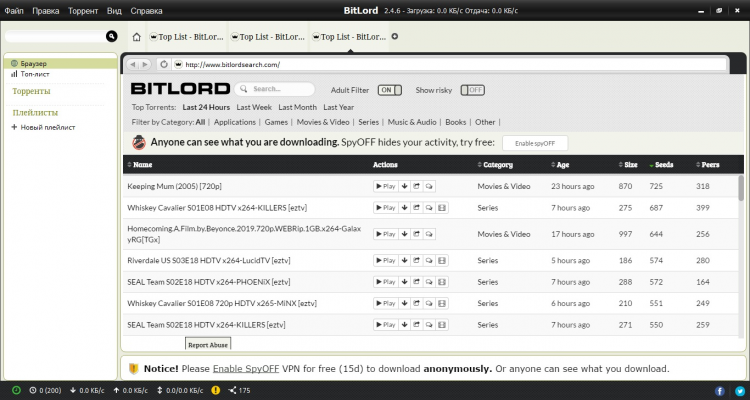Sort the table by Age column

tap(560, 165)
